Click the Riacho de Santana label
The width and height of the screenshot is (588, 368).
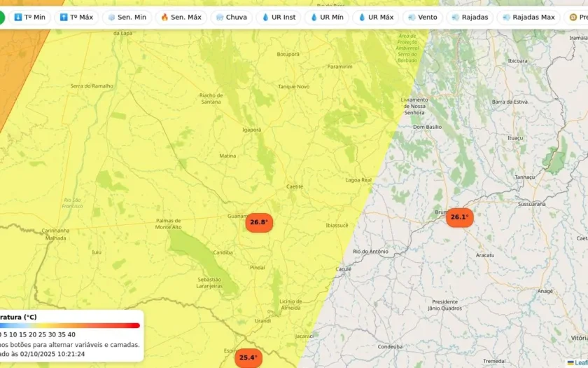pos(211,99)
